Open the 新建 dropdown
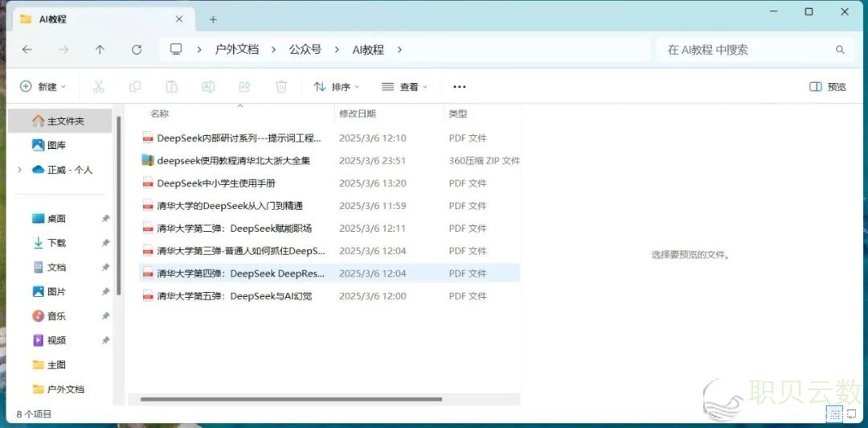This screenshot has height=428, width=868. [43, 87]
